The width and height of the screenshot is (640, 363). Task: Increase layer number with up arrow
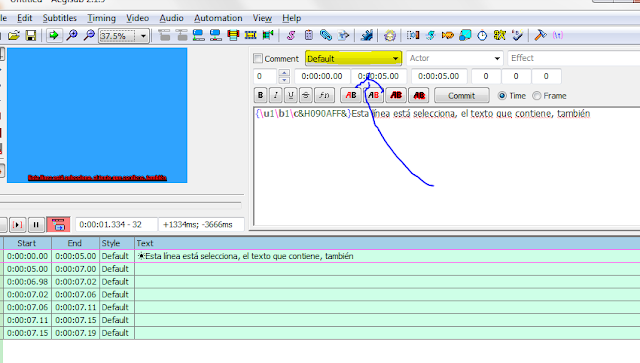tap(284, 73)
